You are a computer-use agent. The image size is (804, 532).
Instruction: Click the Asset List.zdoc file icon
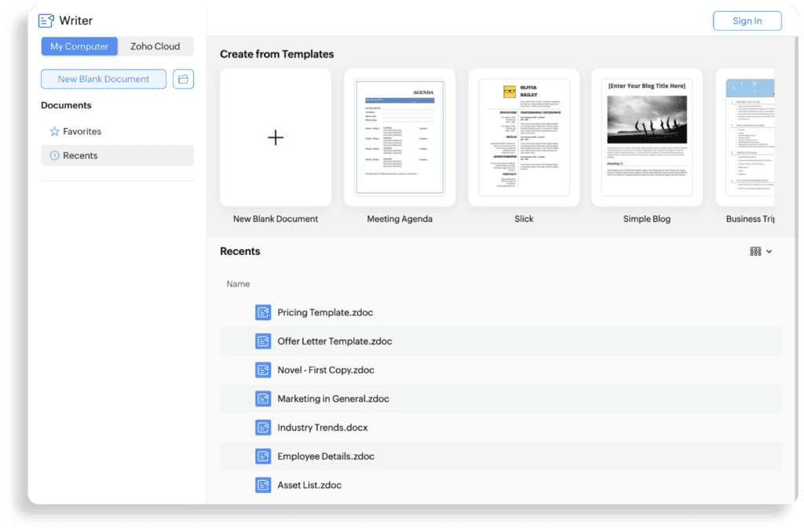pyautogui.click(x=263, y=484)
